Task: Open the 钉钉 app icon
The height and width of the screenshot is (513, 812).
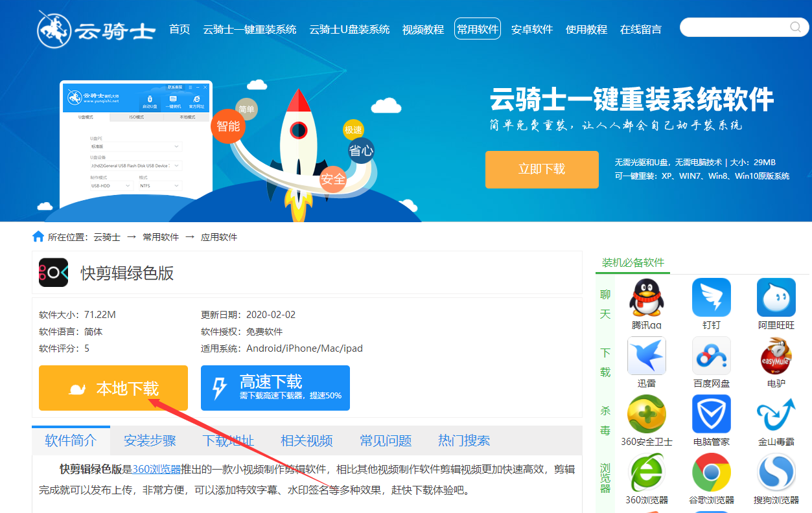Action: pos(711,297)
